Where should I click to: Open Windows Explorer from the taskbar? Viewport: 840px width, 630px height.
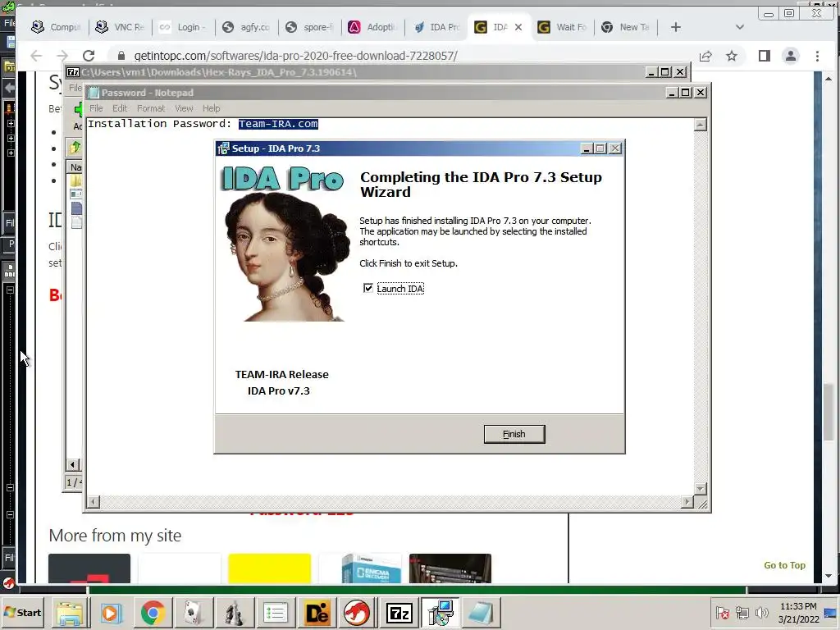(x=71, y=613)
